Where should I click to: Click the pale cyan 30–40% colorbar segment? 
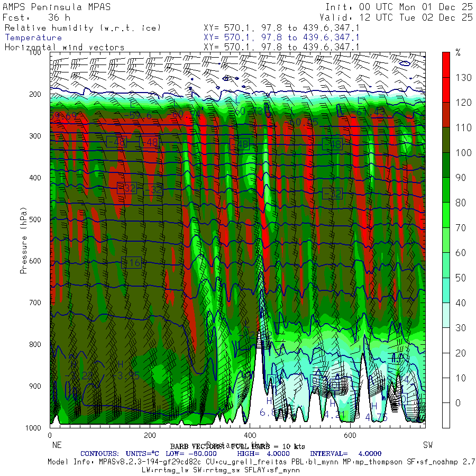(446, 315)
